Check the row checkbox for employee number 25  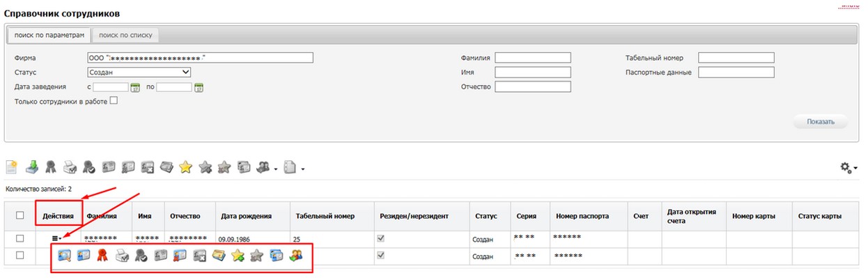pos(20,238)
